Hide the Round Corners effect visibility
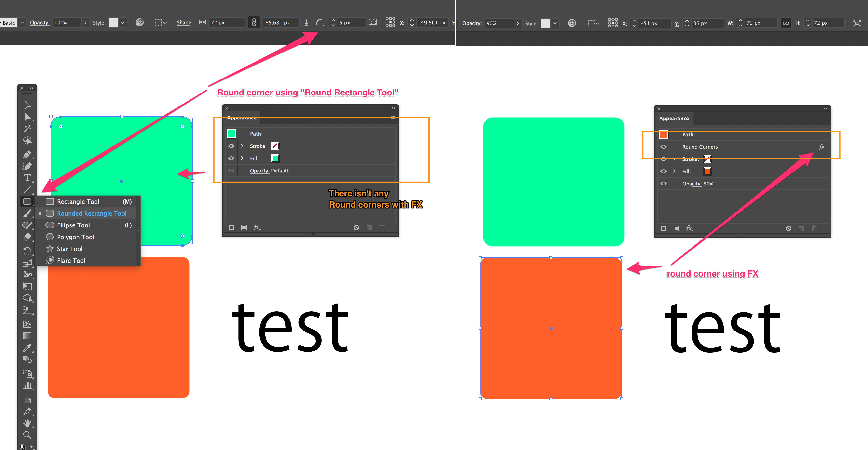Screen dimensions: 868x450 click(x=663, y=147)
